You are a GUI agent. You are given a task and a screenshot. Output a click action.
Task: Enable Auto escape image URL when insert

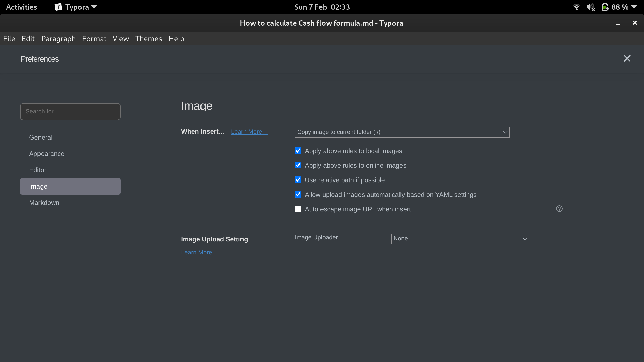point(298,209)
